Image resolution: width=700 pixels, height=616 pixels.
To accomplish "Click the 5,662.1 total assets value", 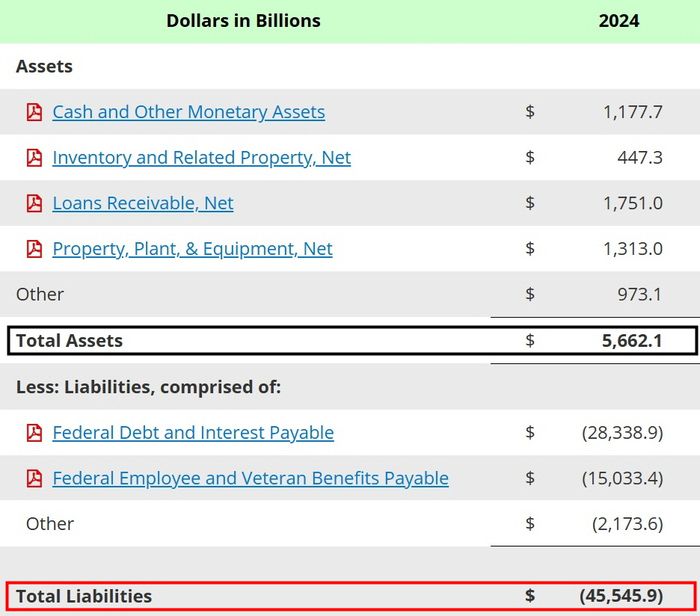I will pyautogui.click(x=632, y=341).
